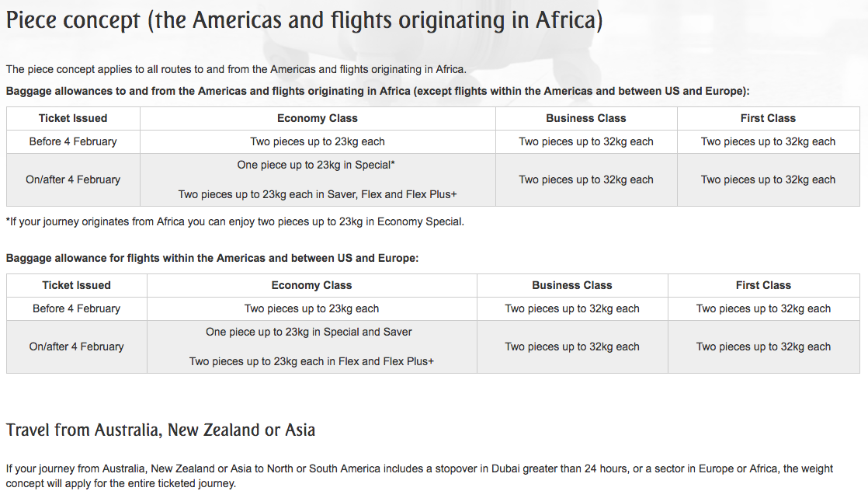Click On/after 4 February in first table

73,179
